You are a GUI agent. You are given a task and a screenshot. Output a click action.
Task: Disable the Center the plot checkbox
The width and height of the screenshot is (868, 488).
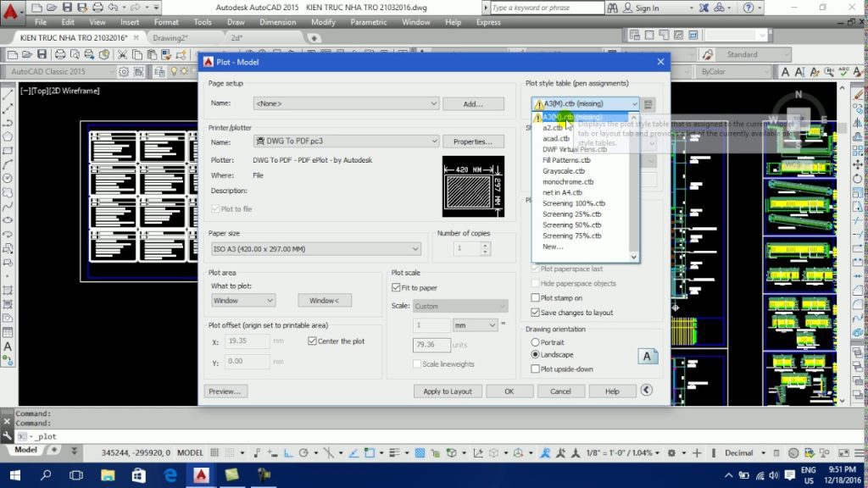(312, 341)
